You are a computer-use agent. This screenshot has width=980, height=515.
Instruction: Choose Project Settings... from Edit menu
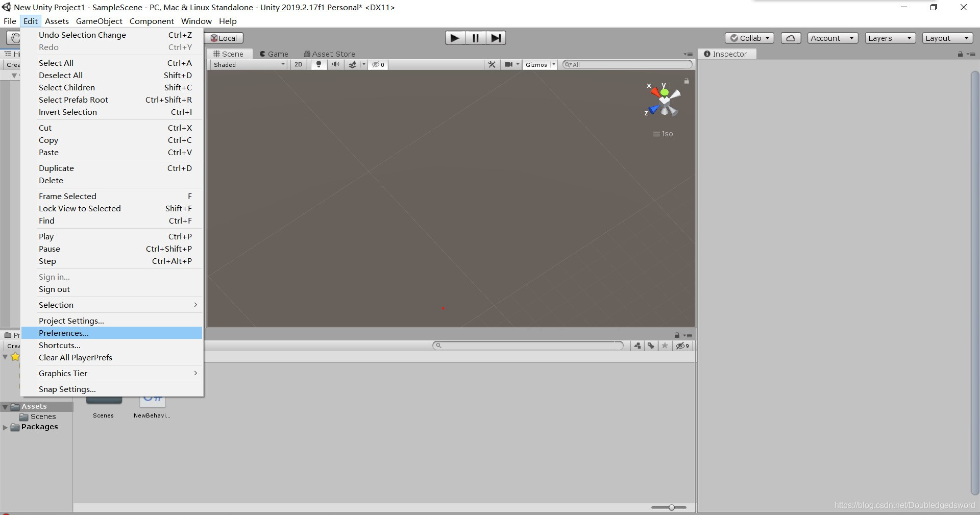(112, 321)
